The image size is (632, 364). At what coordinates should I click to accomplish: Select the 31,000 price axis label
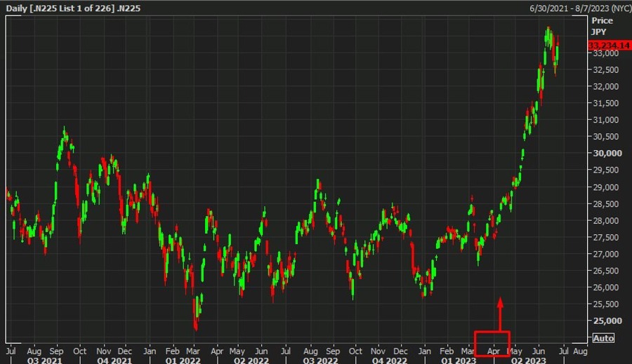[x=605, y=120]
